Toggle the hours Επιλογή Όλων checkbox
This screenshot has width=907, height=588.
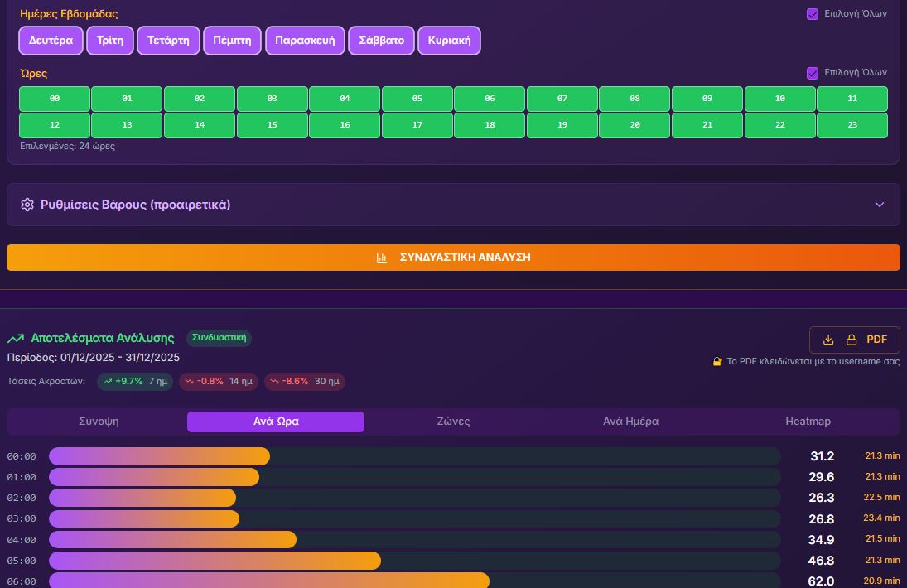point(812,73)
